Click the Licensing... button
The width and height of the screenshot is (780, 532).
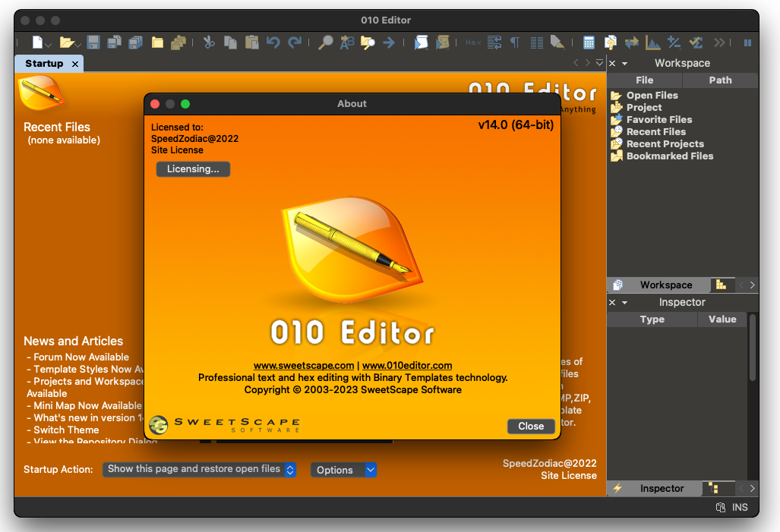pyautogui.click(x=193, y=169)
